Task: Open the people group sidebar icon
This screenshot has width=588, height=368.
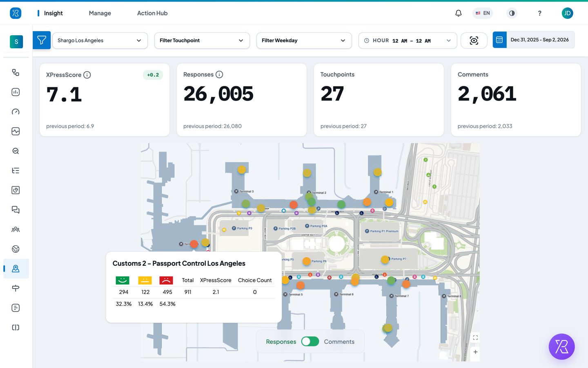Action: 16,229
